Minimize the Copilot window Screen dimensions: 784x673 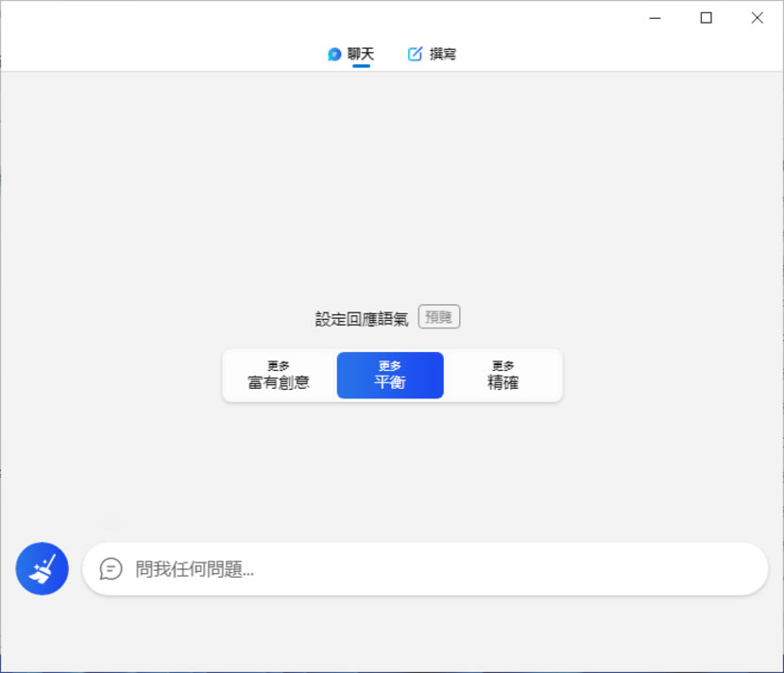point(656,18)
